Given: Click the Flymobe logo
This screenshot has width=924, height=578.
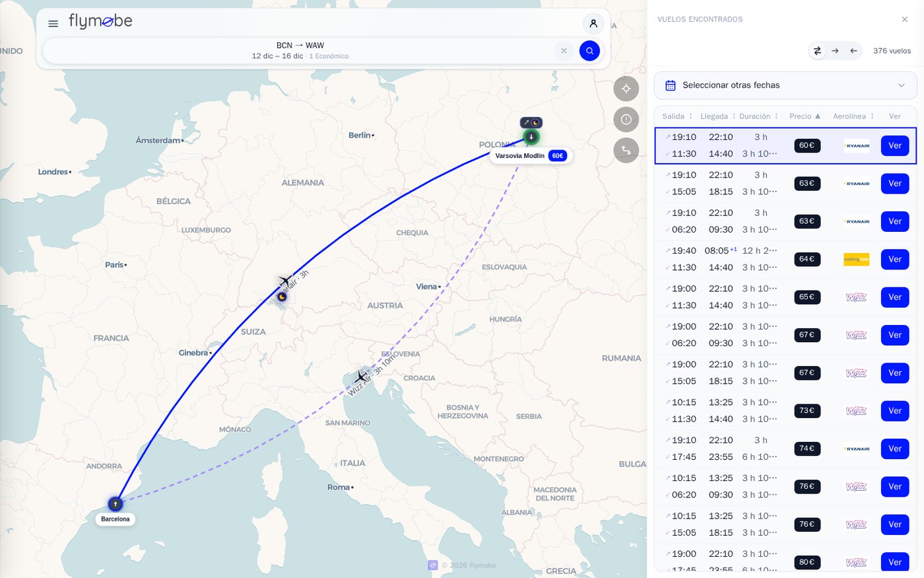Looking at the screenshot, I should pos(100,22).
